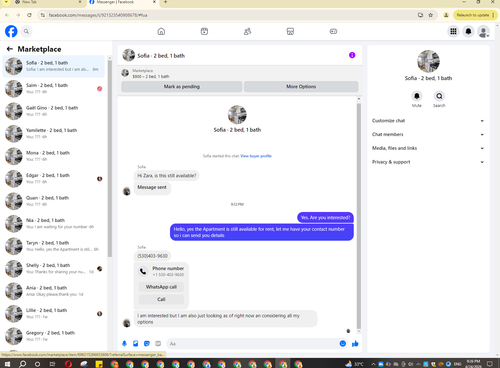This screenshot has width=500, height=368.
Task: Bookmark this page with star icon
Action: pyautogui.click(x=430, y=15)
